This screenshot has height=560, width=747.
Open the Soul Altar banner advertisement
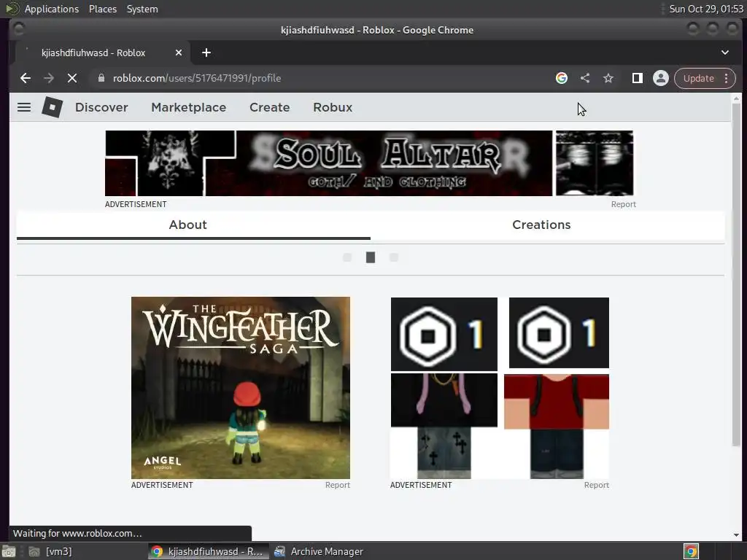point(369,163)
